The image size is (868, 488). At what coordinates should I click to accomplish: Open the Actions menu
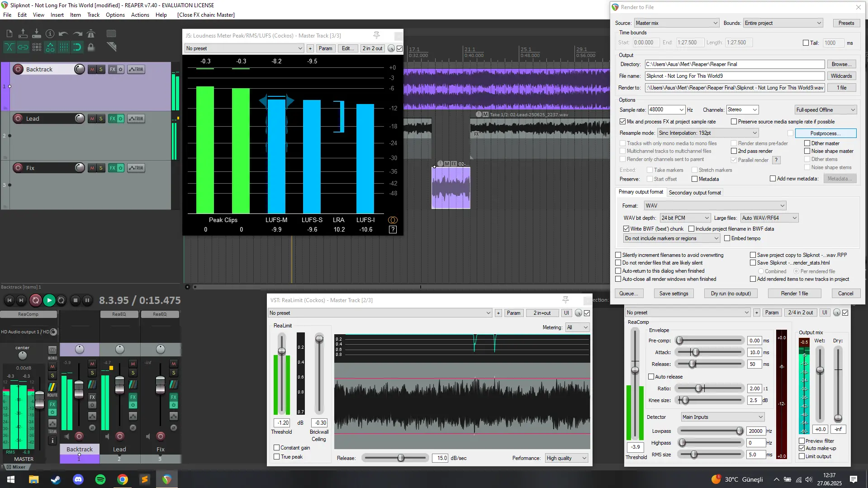[x=140, y=14]
